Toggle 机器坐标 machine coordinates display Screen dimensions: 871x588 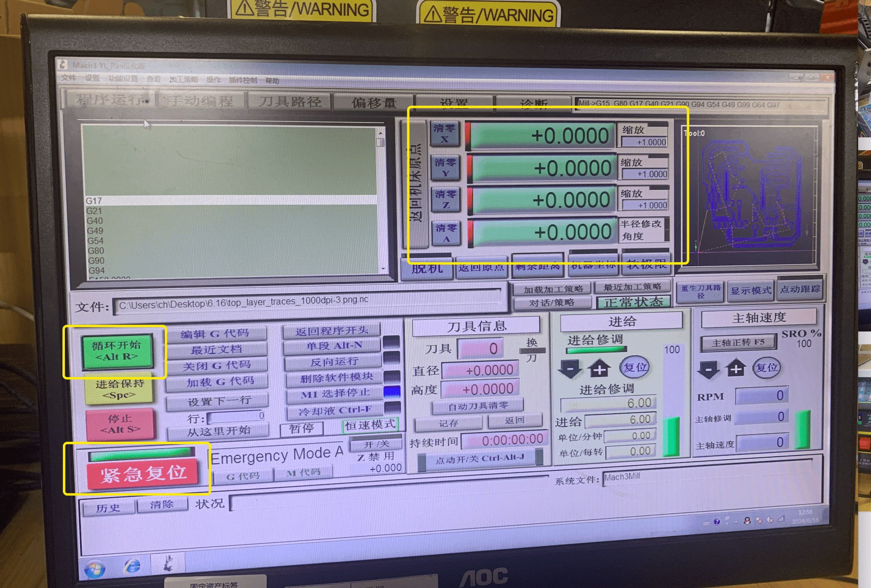pos(593,265)
